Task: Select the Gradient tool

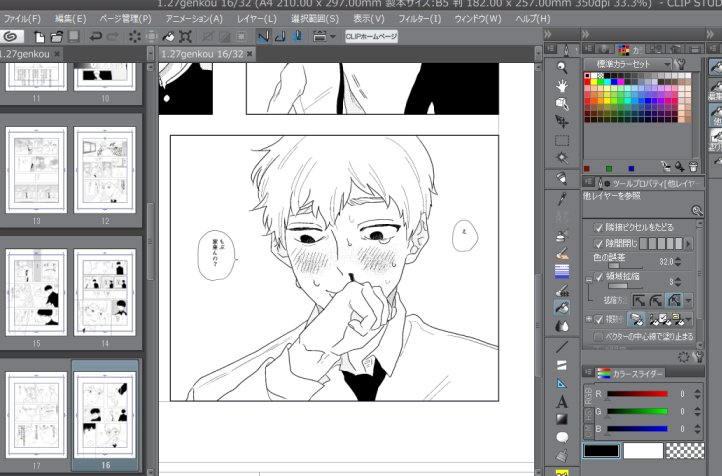Action: [562, 419]
